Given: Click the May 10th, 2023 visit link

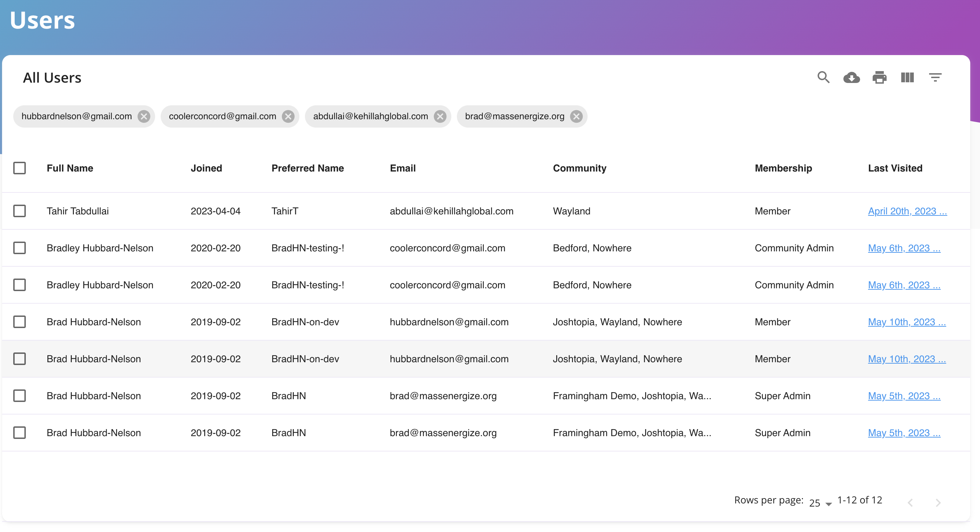Looking at the screenshot, I should coord(907,321).
